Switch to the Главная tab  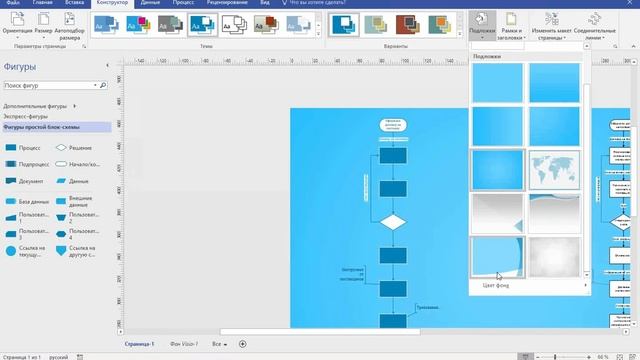click(42, 2)
